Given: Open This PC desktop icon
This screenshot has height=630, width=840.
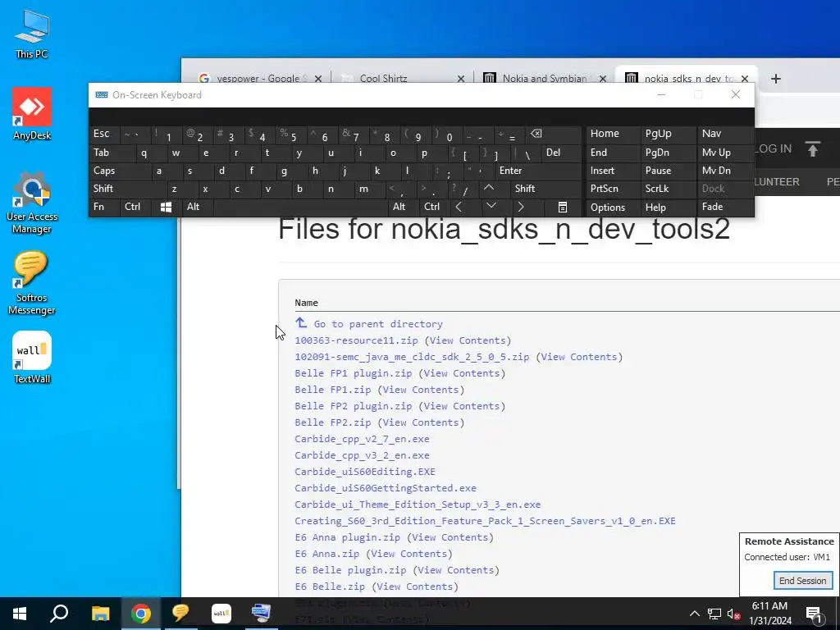Looking at the screenshot, I should 32,34.
